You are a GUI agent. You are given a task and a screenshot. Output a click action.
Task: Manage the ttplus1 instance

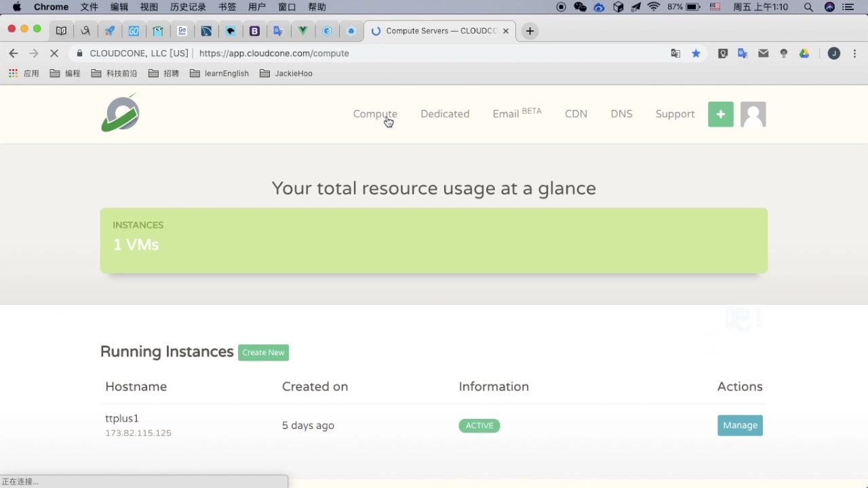click(x=740, y=426)
